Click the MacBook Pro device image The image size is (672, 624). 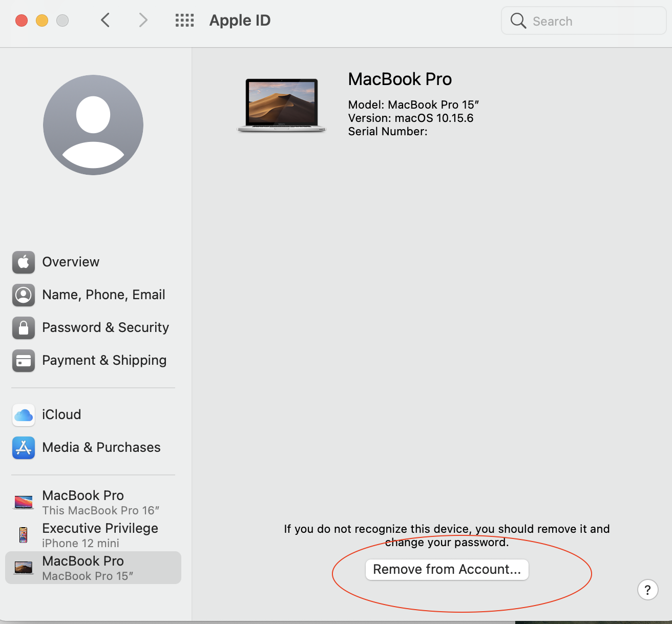click(x=282, y=106)
